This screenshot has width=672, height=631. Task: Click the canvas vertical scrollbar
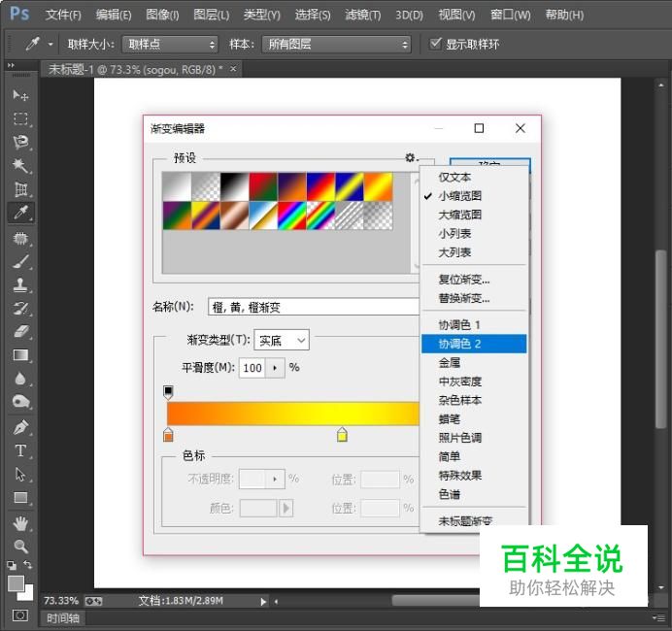pyautogui.click(x=660, y=338)
